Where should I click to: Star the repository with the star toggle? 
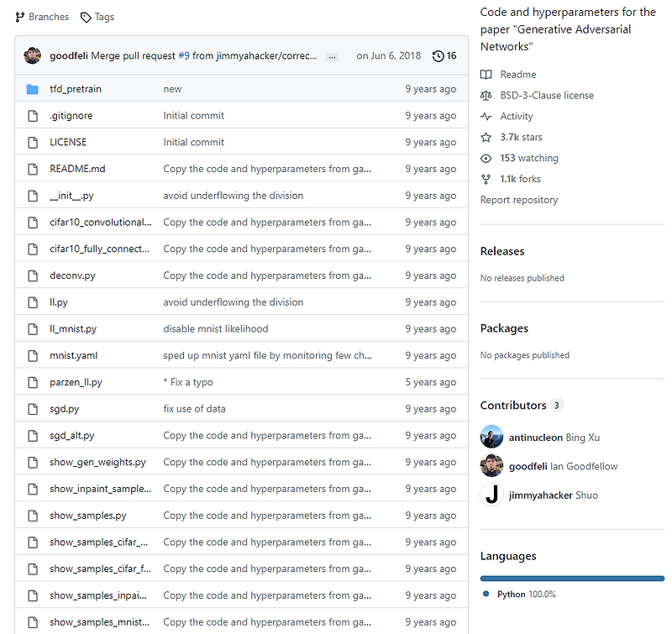[485, 137]
